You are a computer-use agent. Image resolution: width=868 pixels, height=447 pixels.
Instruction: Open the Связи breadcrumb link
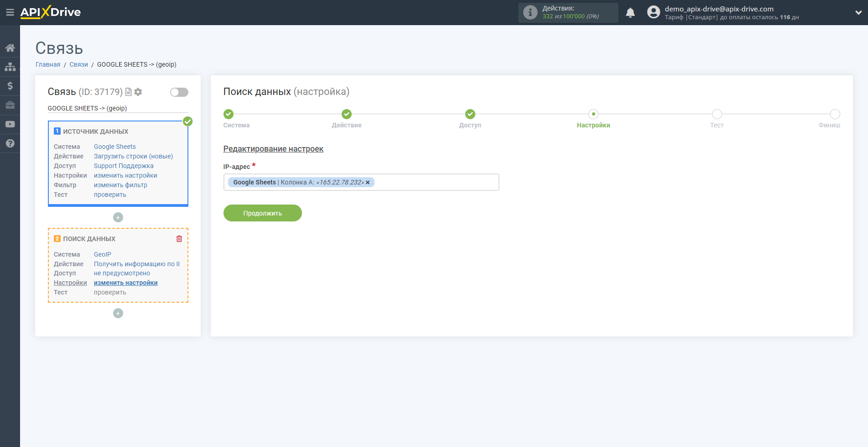click(x=79, y=64)
